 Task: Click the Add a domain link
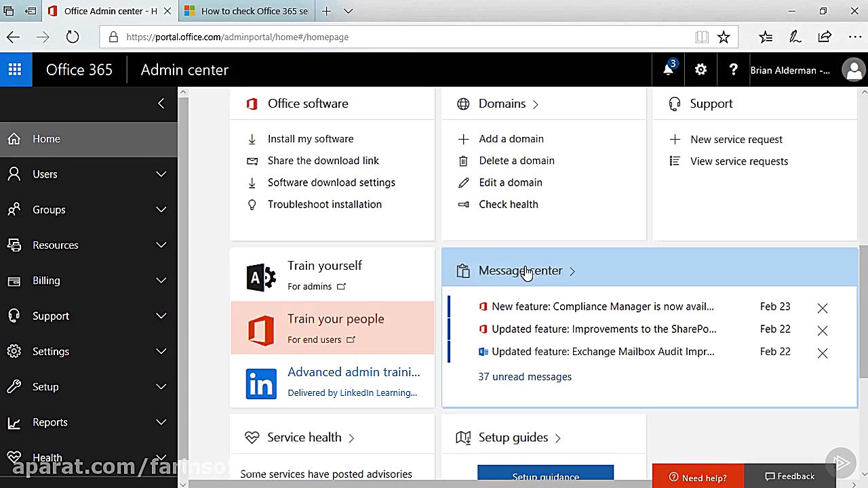coord(511,139)
